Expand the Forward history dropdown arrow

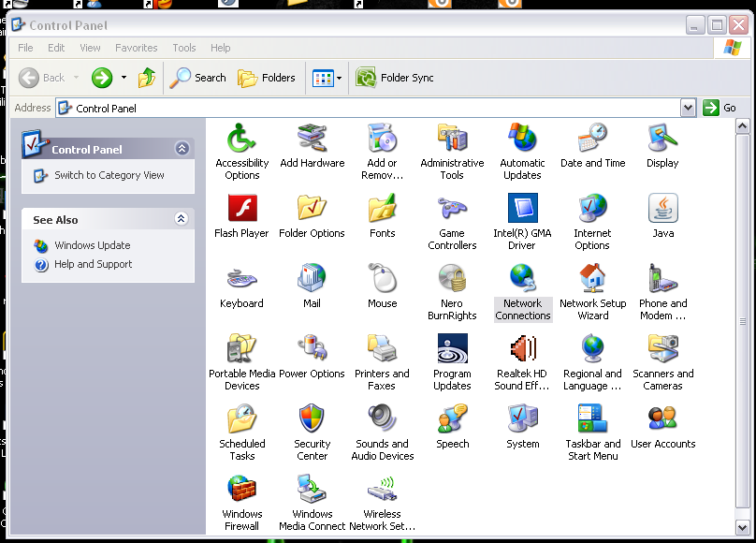pyautogui.click(x=124, y=78)
